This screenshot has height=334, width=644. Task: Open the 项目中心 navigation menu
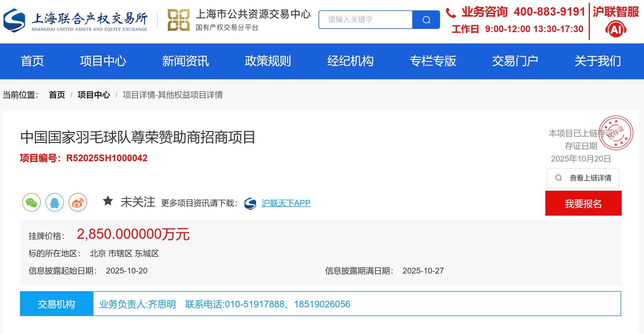click(x=103, y=61)
